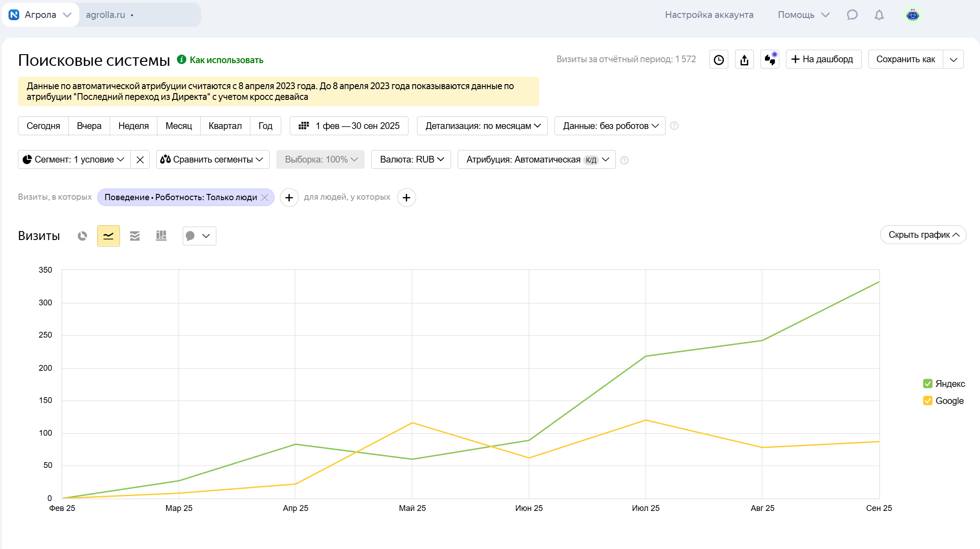The height and width of the screenshot is (549, 980).
Task: Select the line chart view
Action: point(108,236)
